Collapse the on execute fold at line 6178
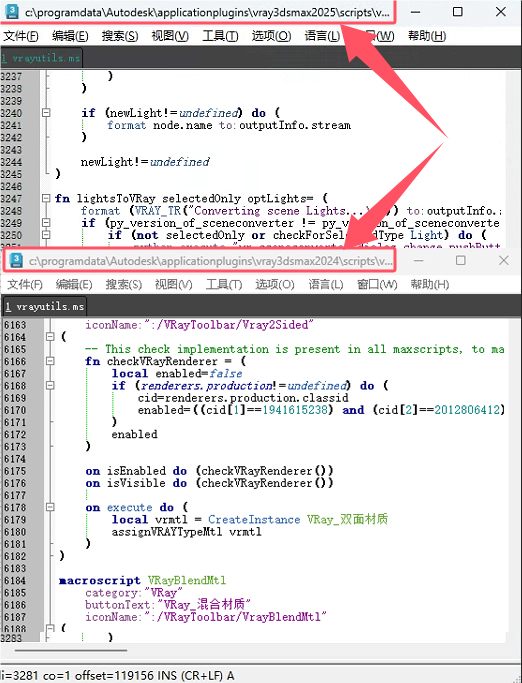 [50, 507]
